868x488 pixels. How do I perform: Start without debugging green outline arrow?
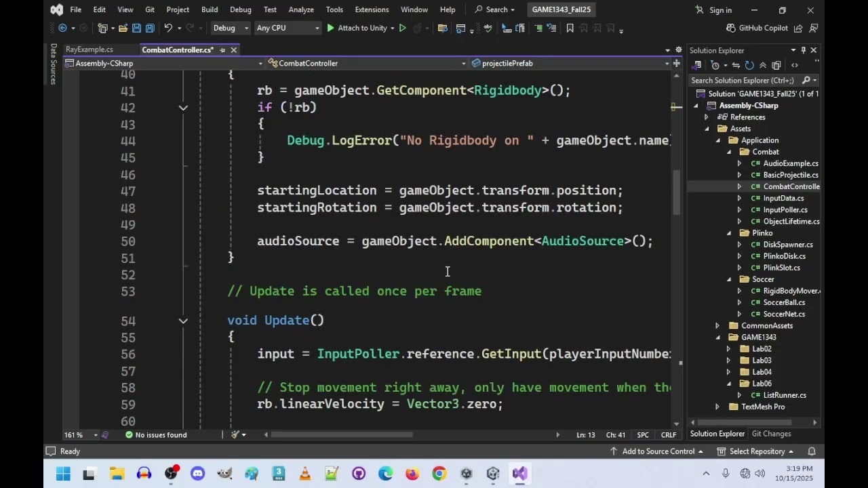click(x=402, y=28)
